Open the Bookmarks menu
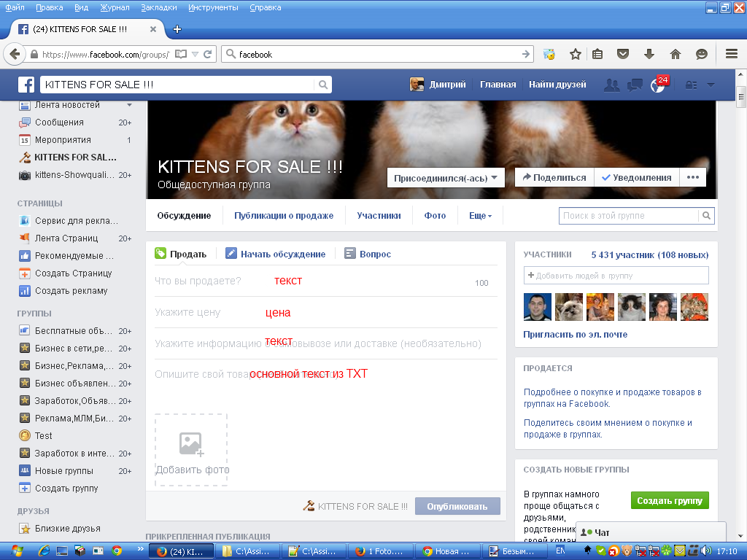This screenshot has height=560, width=747. [x=158, y=7]
